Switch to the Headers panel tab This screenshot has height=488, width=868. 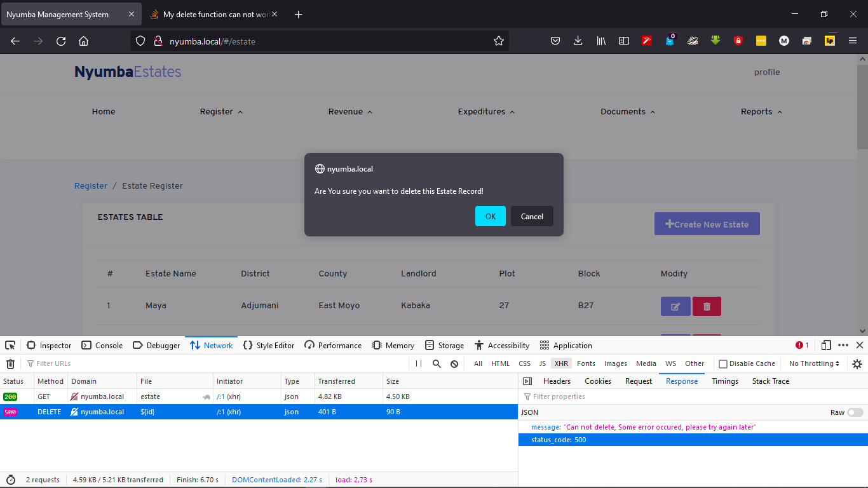[557, 381]
